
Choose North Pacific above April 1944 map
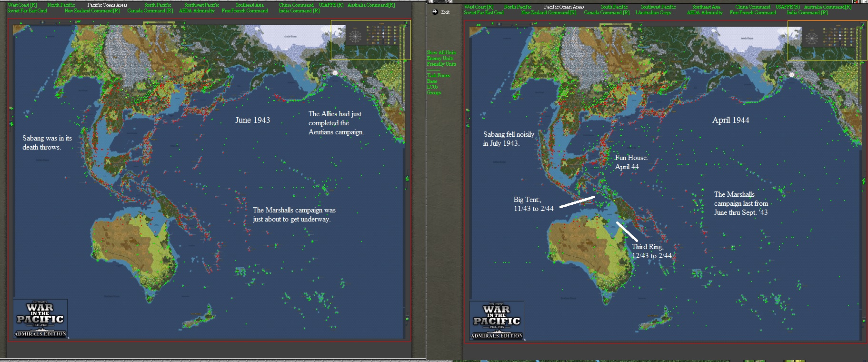tap(518, 7)
